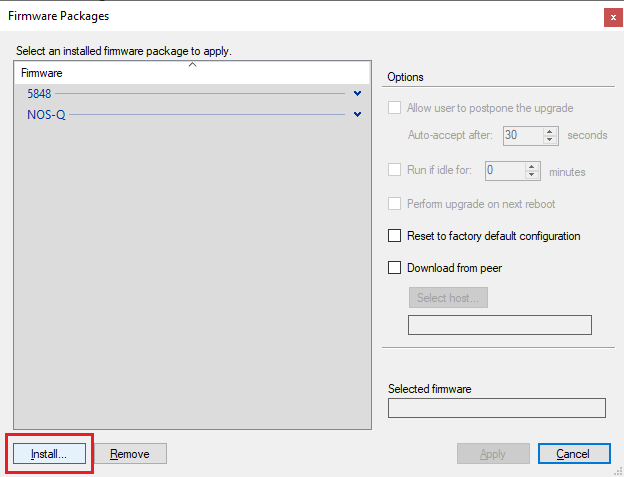Click the Run if idle minutes field
Image resolution: width=624 pixels, height=477 pixels.
coord(504,170)
